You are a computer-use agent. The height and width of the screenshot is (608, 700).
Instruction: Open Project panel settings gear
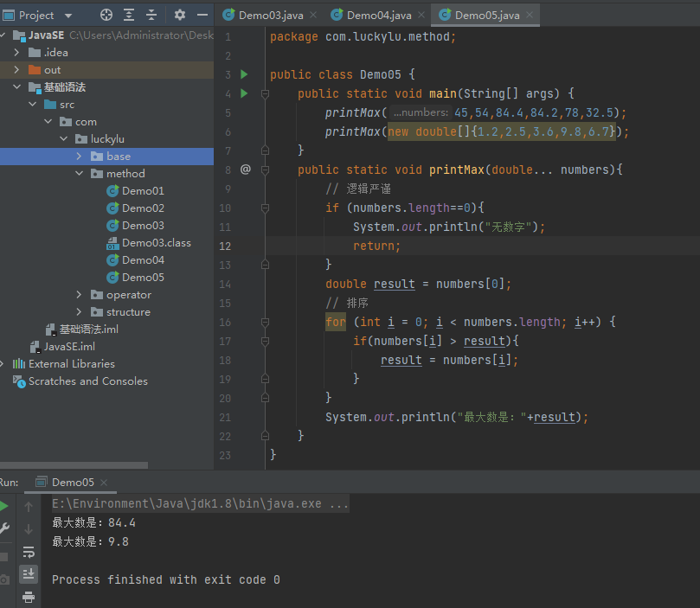180,15
